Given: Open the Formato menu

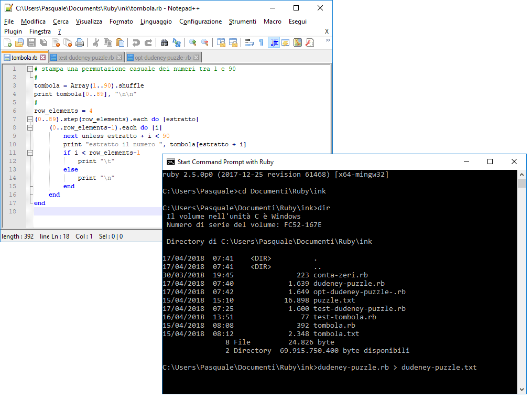Looking at the screenshot, I should point(121,21).
